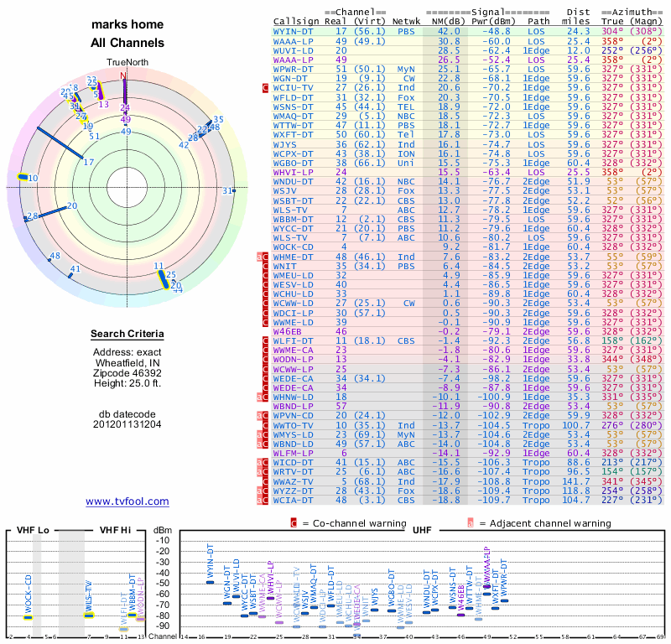Image resolution: width=671 pixels, height=644 pixels.
Task: Select the WNDU-DT callsign
Action: (293, 182)
